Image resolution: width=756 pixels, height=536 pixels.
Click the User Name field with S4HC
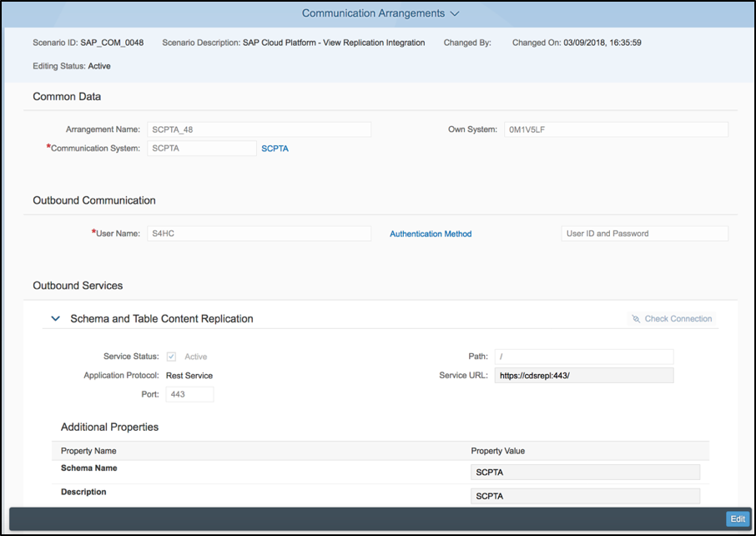[260, 234]
